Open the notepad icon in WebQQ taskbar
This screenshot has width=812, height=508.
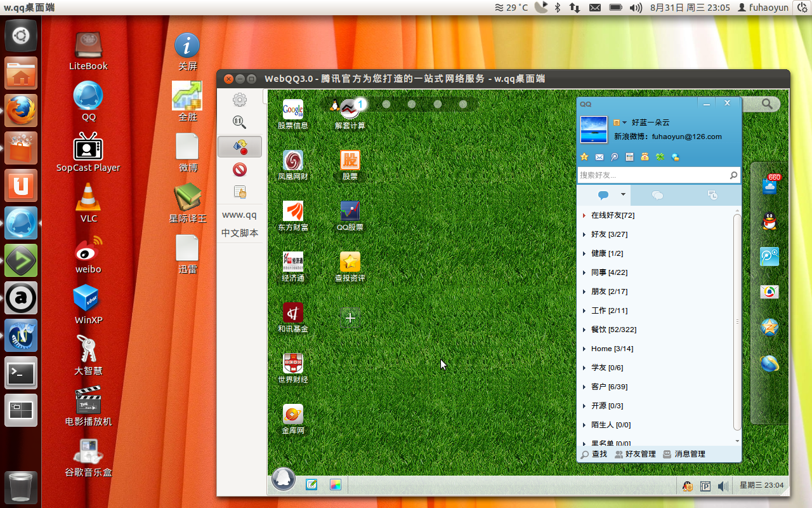coord(311,485)
